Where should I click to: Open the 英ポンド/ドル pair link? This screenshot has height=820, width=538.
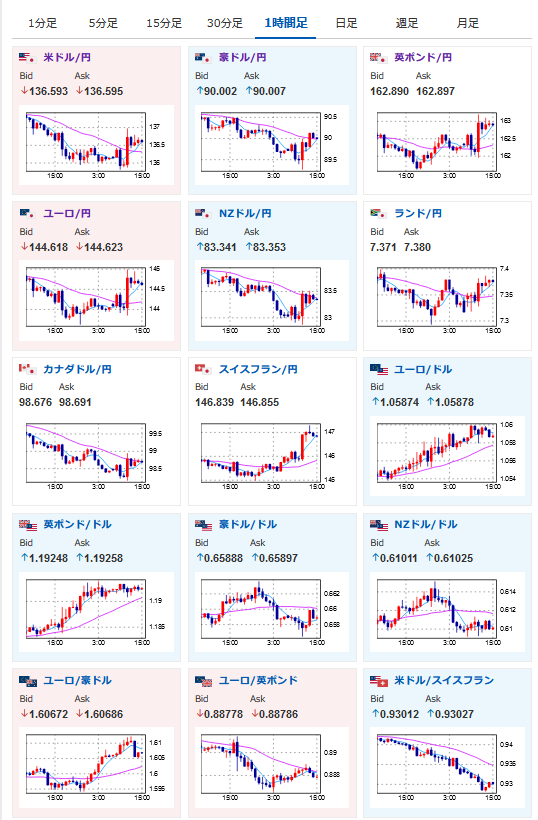tap(77, 525)
